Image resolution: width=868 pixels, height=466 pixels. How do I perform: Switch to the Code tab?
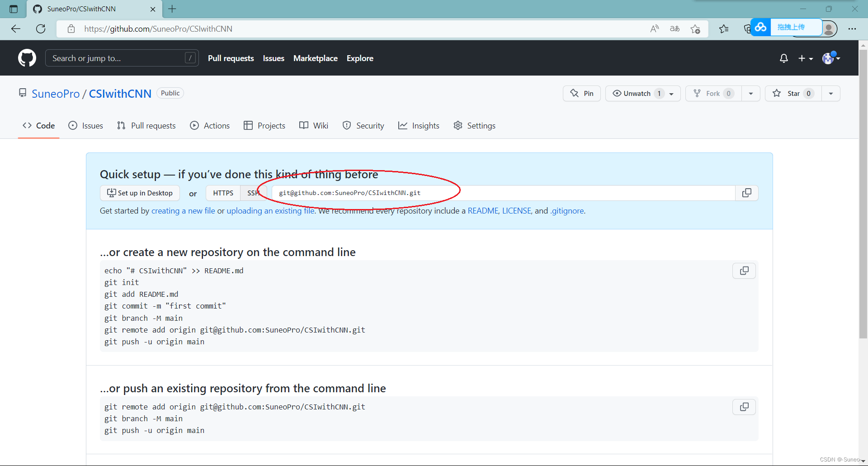click(x=39, y=125)
